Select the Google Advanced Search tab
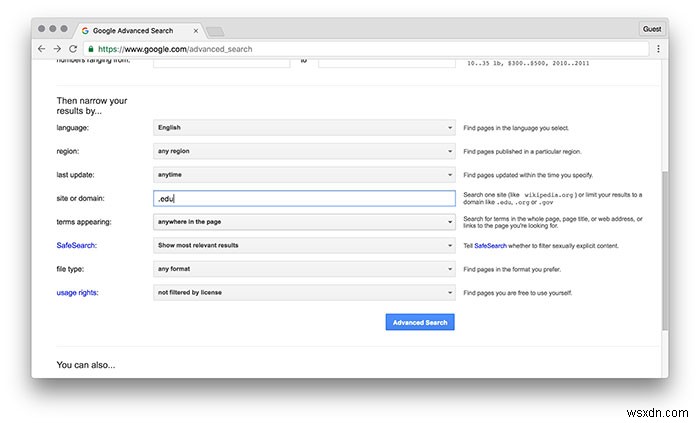The height and width of the screenshot is (423, 700). (x=139, y=31)
